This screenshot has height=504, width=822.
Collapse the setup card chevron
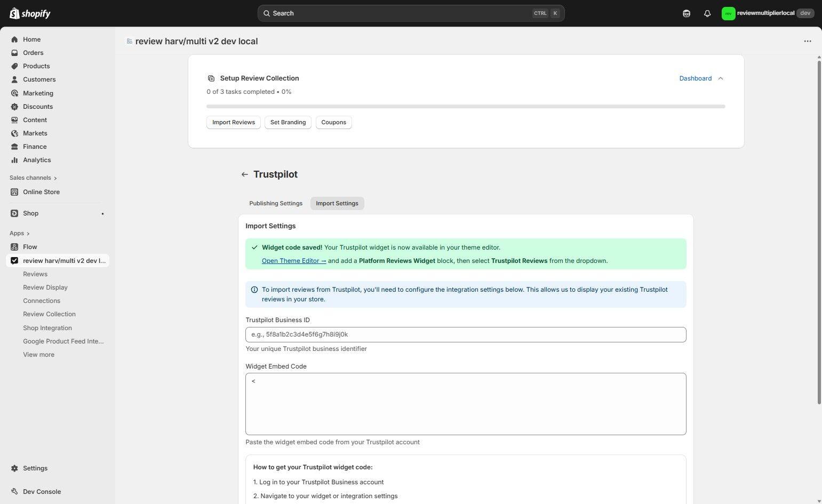[721, 78]
